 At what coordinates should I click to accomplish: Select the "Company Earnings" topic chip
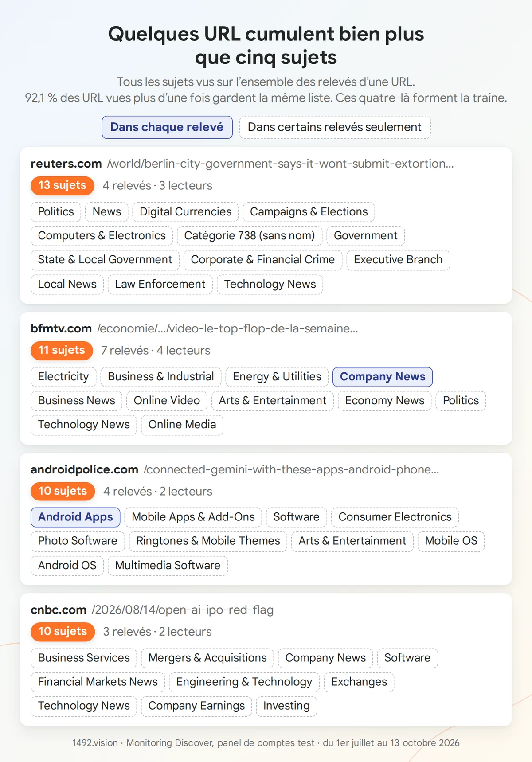(x=196, y=706)
